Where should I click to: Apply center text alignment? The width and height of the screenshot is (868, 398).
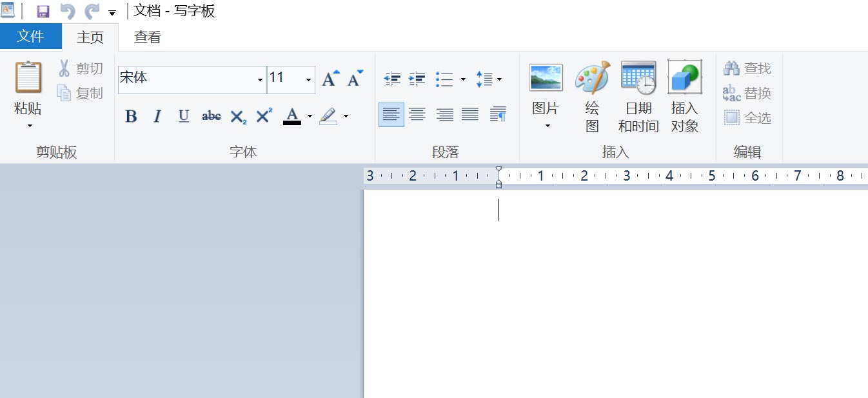tap(417, 114)
